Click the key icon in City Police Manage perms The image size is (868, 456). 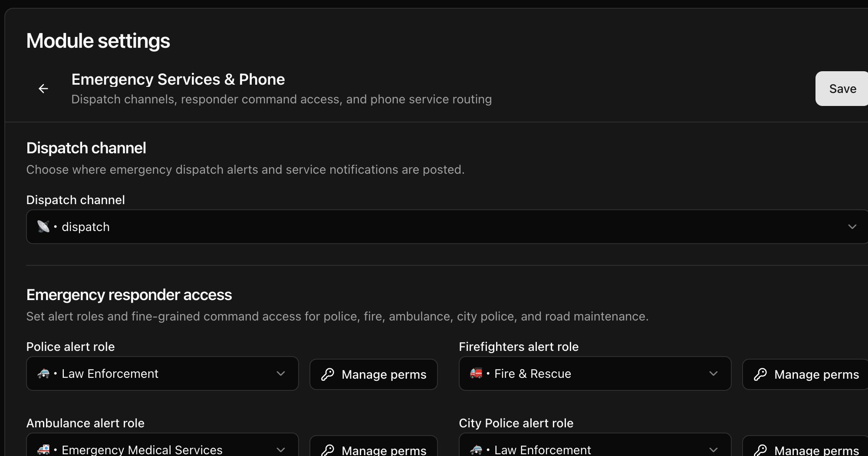pyautogui.click(x=760, y=450)
